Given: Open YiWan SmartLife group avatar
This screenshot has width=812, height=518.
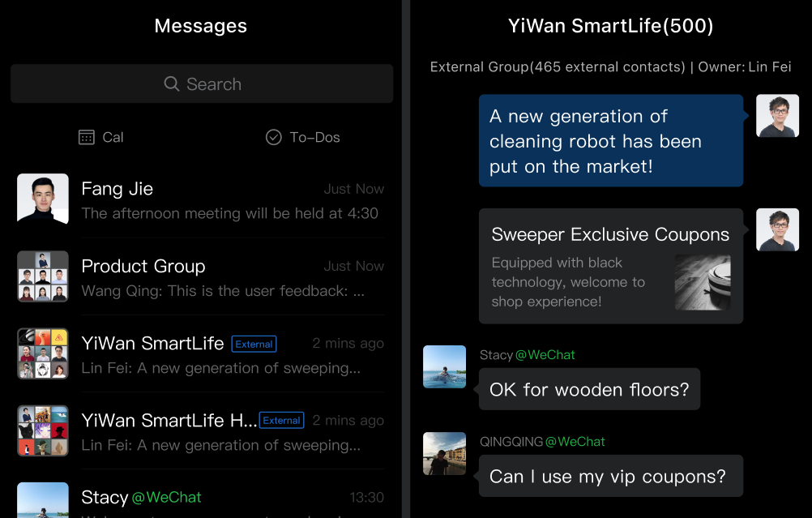Looking at the screenshot, I should pos(43,353).
